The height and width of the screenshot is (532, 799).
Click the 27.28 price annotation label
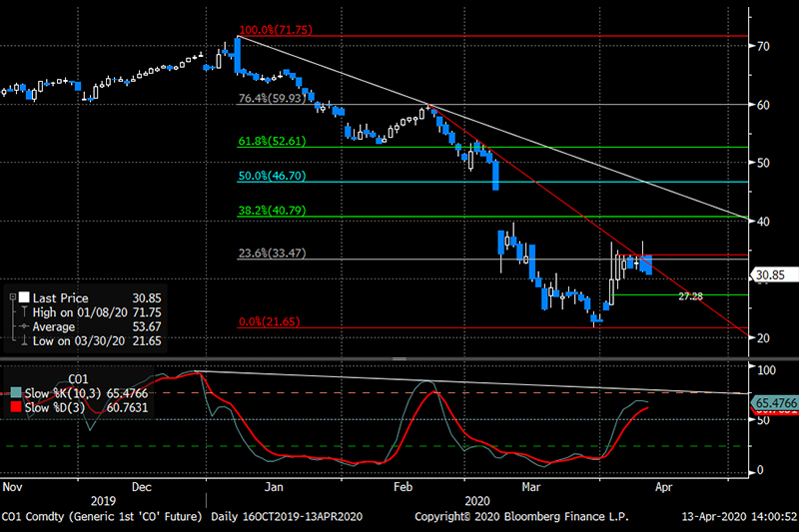tap(690, 296)
